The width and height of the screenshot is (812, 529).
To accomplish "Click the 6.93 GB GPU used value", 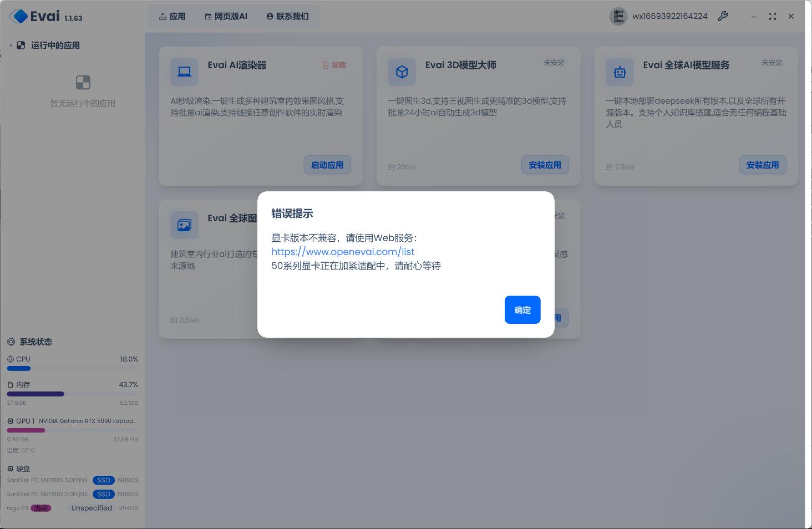I will 18,439.
